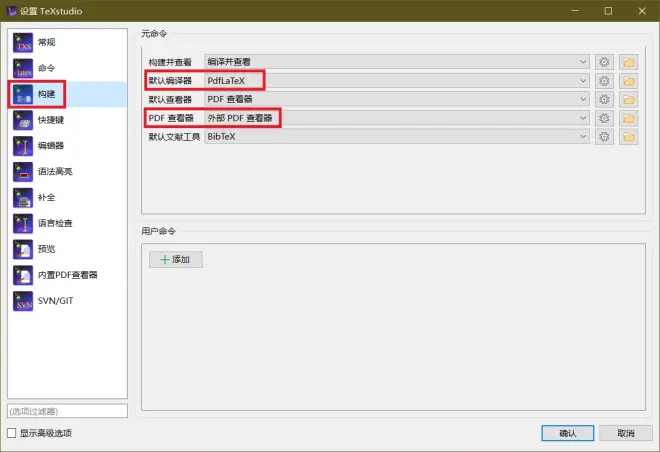Click folder icon for 构建并查看 row

click(628, 62)
